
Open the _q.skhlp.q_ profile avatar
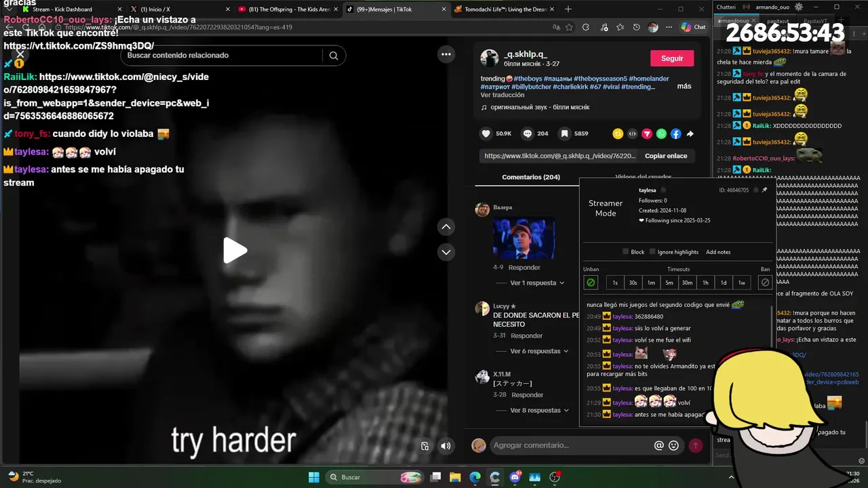tap(490, 58)
